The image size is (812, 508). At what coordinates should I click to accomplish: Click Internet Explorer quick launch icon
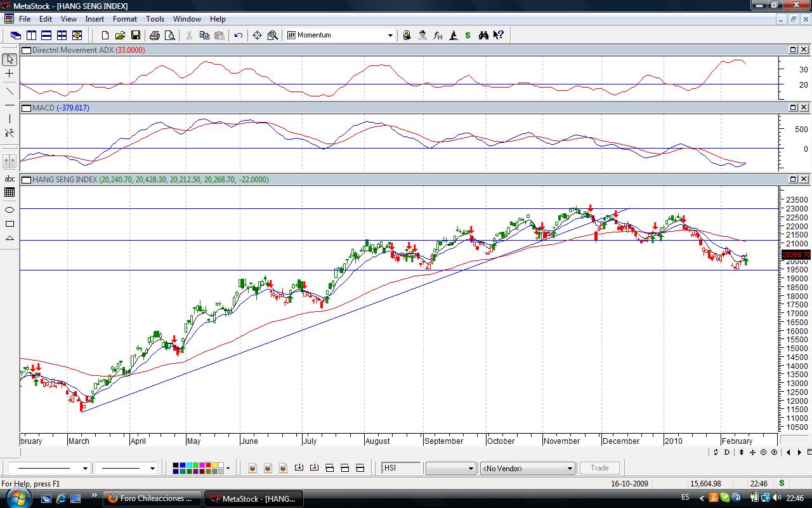[61, 498]
